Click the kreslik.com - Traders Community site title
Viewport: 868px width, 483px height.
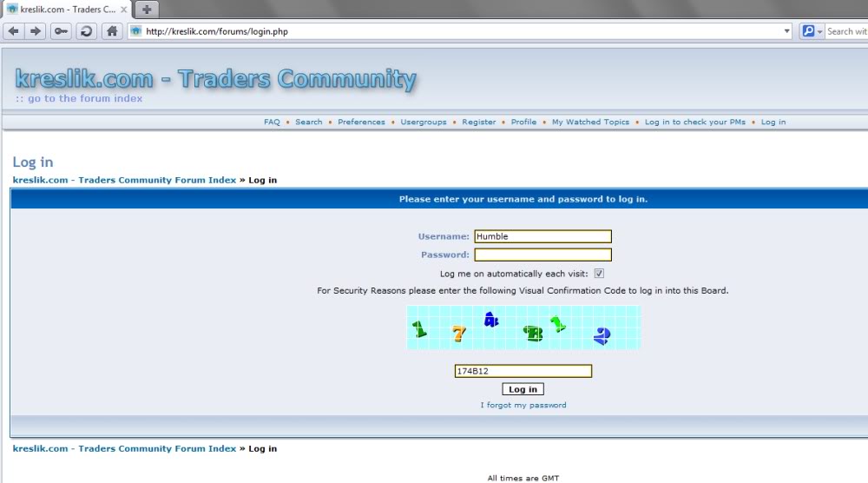point(215,79)
